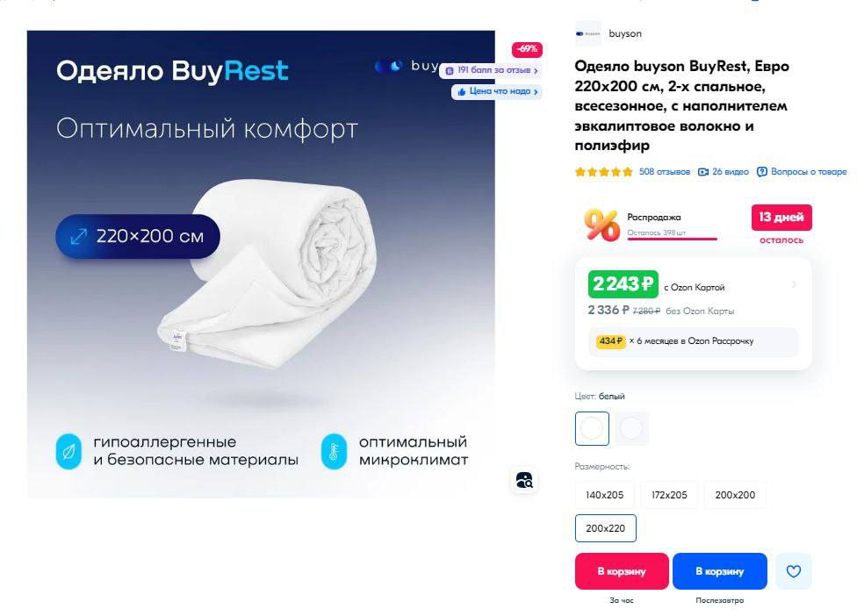This screenshot has width=864, height=616.
Task: Open 191 балл за отзыв badge
Action: coord(491,70)
